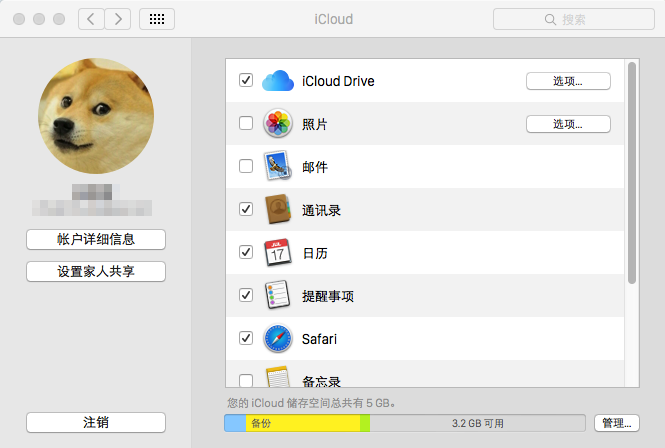Show all preferences grid button
665x448 pixels.
158,19
